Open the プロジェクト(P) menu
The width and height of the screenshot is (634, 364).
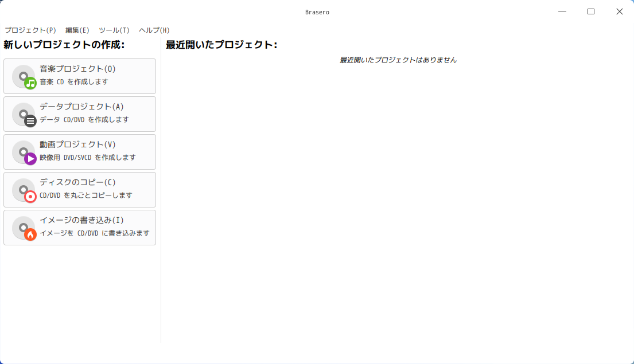pyautogui.click(x=30, y=30)
